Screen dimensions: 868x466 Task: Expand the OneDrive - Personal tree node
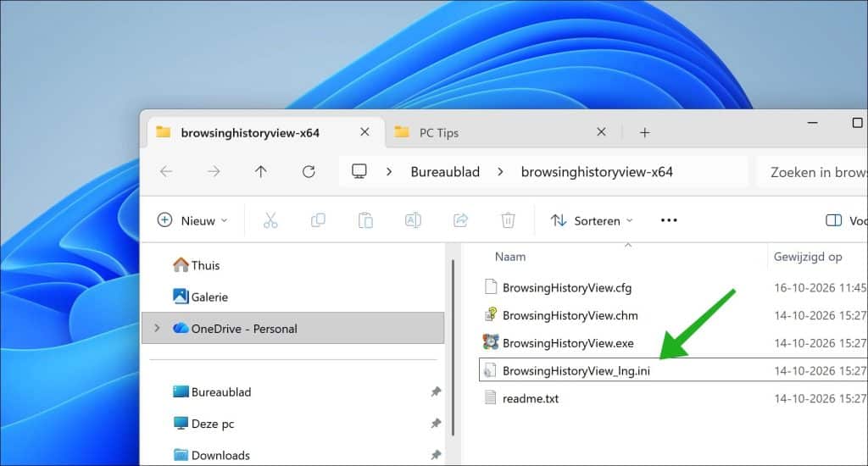pyautogui.click(x=157, y=328)
